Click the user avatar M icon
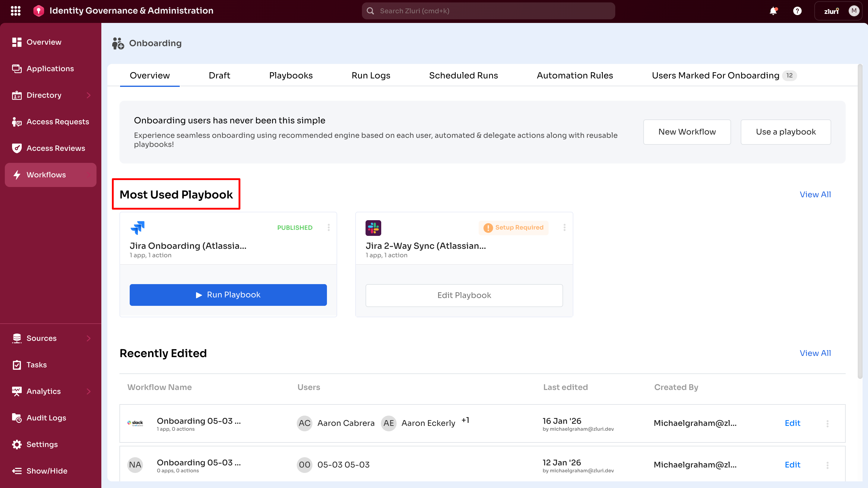Screen dimensions: 868x488 pos(854,11)
